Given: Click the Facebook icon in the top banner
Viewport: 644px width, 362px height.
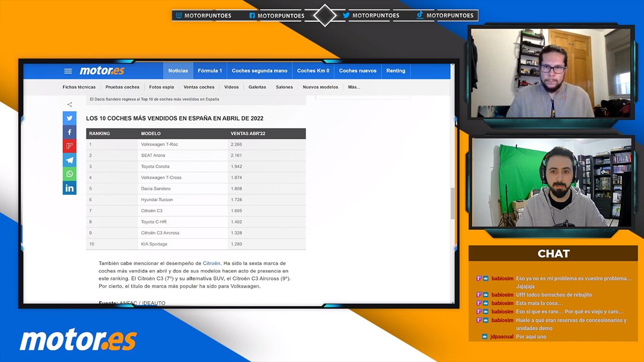Looking at the screenshot, I should click(252, 16).
